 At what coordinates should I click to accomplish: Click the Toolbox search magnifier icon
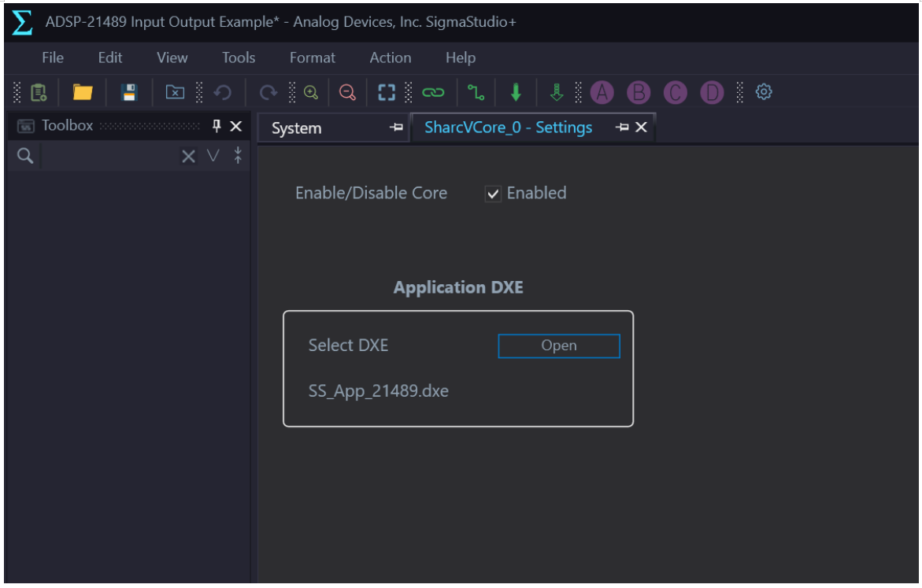(x=24, y=156)
